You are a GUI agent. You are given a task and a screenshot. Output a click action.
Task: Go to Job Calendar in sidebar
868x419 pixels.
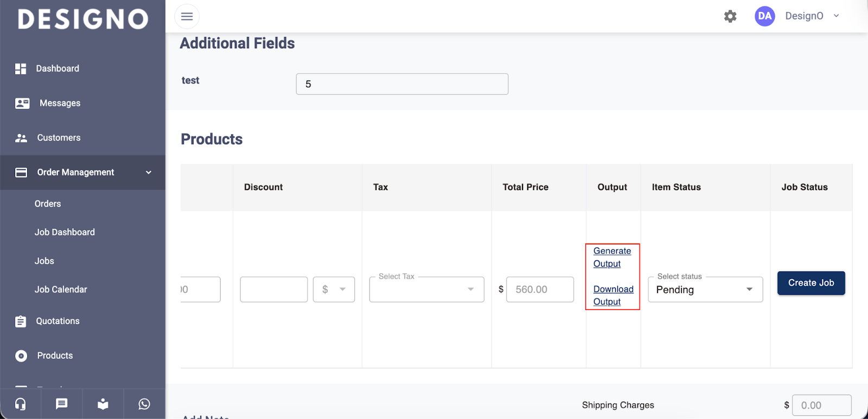(x=61, y=289)
